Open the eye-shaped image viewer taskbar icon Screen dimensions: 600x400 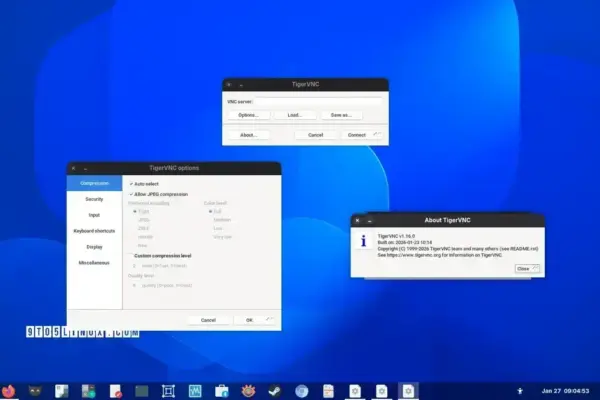[x=248, y=391]
